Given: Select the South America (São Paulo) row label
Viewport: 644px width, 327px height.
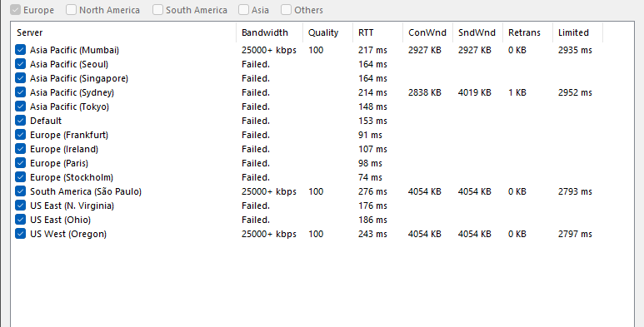Looking at the screenshot, I should 86,191.
